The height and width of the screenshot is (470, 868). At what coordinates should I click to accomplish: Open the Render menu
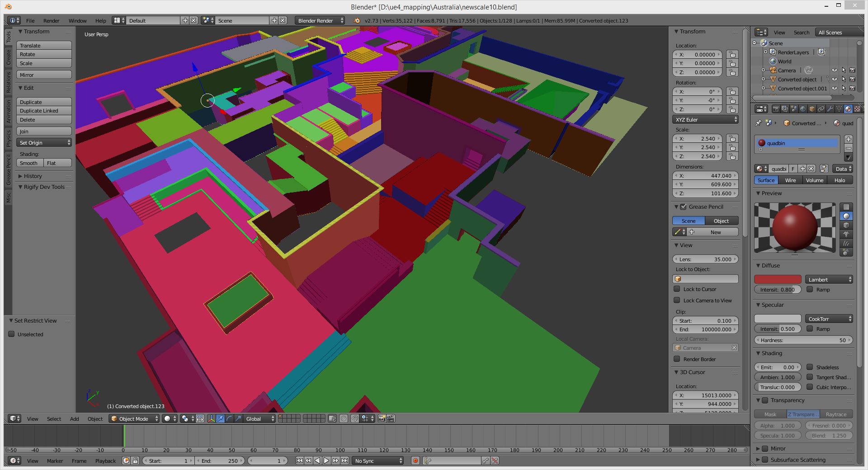click(x=51, y=20)
